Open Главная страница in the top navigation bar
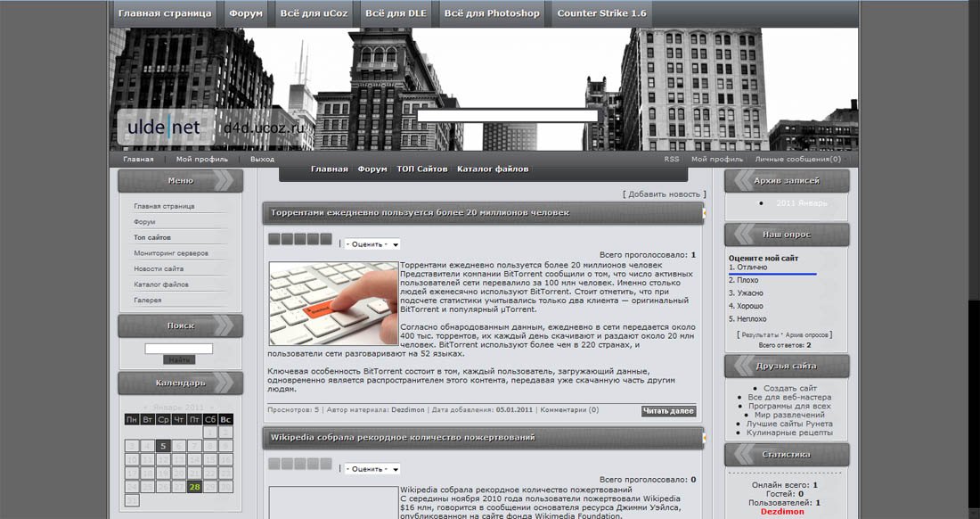This screenshot has width=980, height=519. point(165,13)
